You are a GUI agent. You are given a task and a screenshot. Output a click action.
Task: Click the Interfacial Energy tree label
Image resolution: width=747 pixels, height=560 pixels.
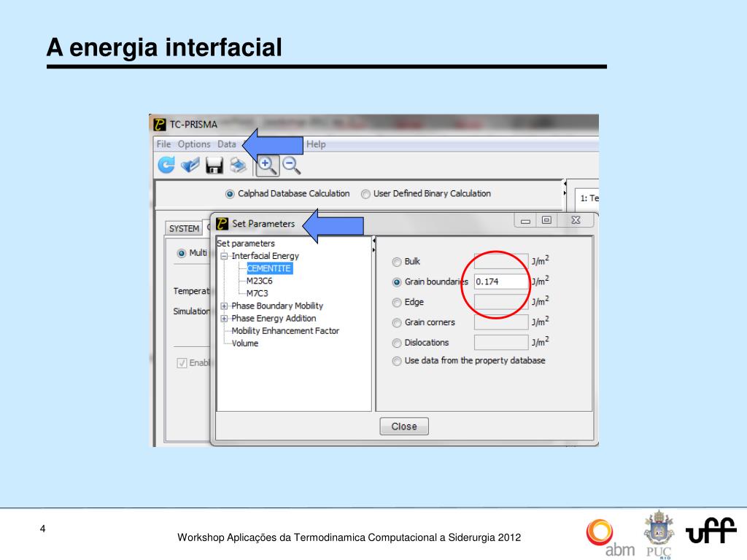point(265,256)
